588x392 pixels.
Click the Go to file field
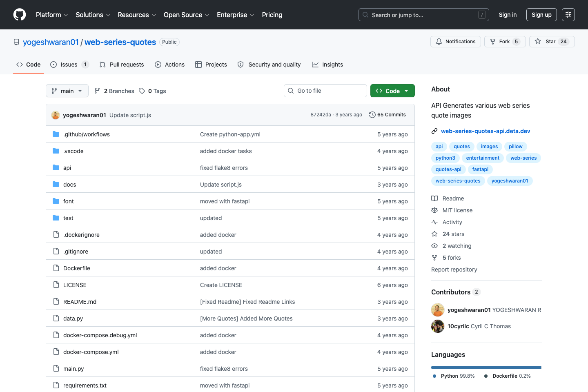[325, 91]
